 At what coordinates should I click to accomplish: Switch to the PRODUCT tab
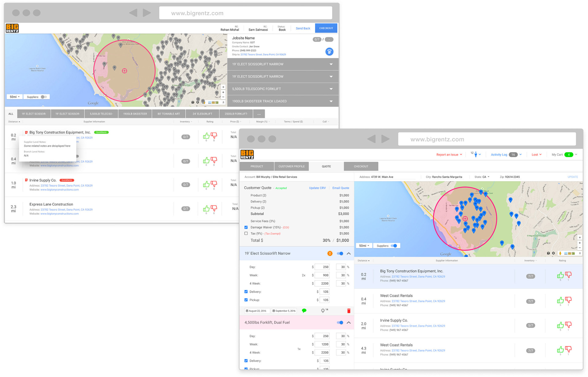tap(257, 166)
